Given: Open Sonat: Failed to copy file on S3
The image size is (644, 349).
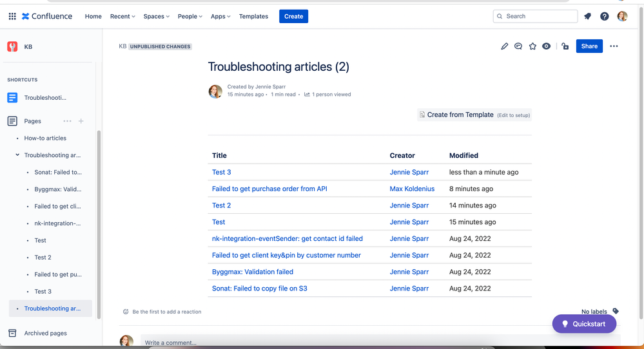Looking at the screenshot, I should coord(260,288).
